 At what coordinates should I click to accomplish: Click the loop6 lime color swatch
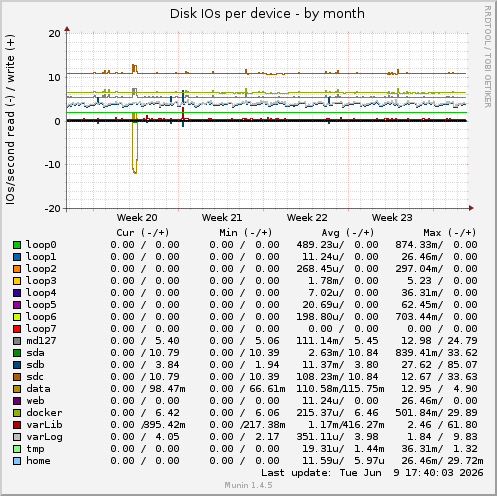click(17, 317)
